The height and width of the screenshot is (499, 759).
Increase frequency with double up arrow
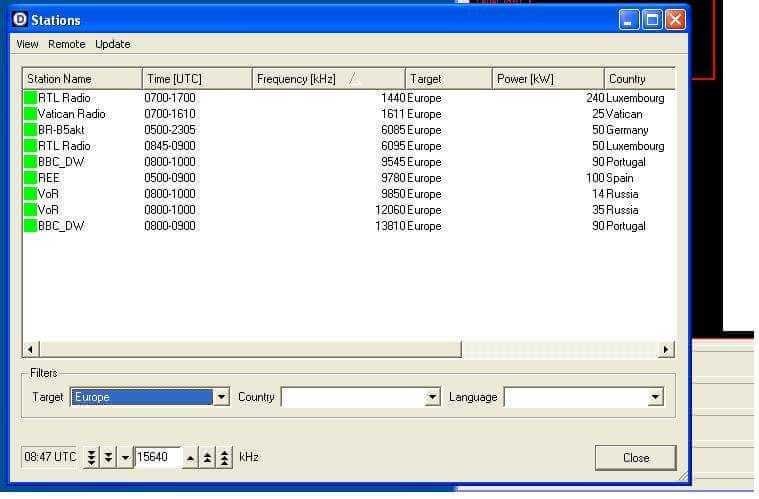(207, 457)
